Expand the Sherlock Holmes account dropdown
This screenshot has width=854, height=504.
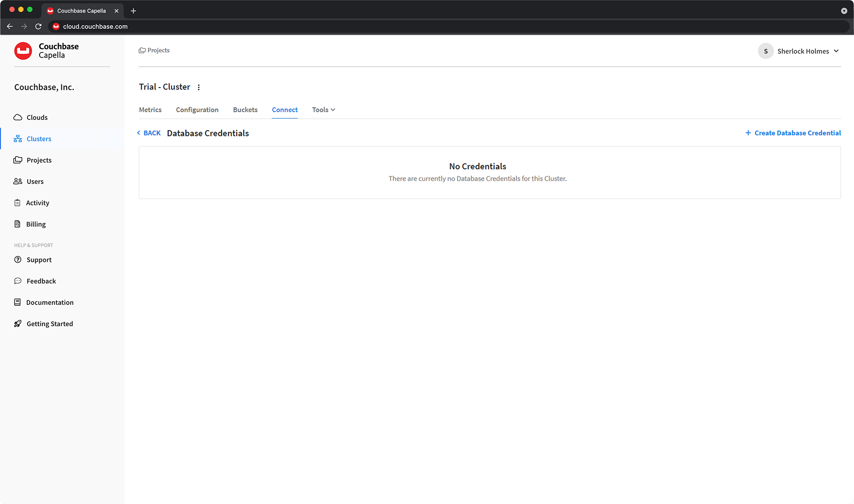[836, 51]
